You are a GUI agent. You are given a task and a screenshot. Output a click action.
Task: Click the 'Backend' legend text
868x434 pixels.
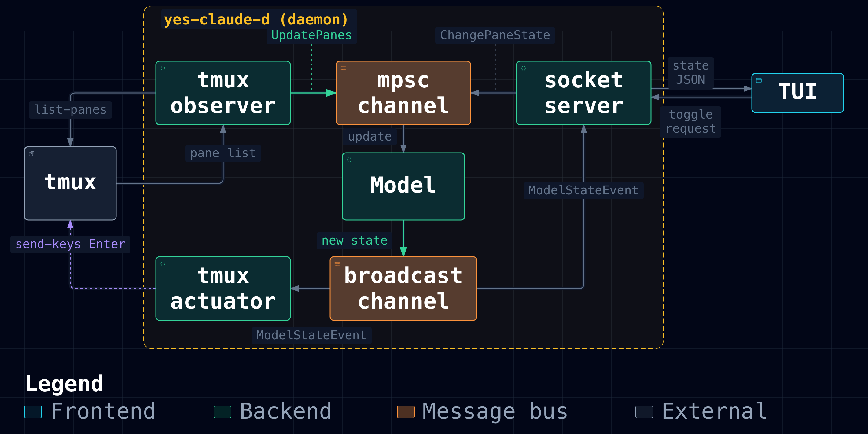pyautogui.click(x=286, y=412)
